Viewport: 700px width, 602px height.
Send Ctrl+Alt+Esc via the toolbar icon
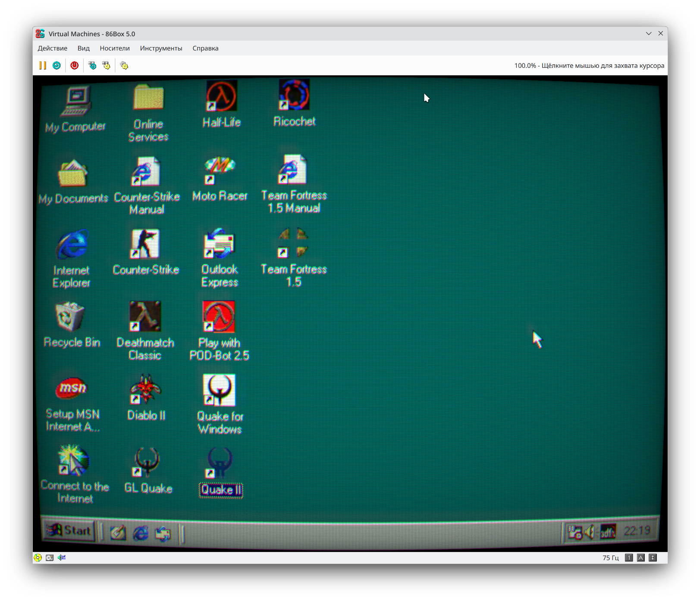click(x=106, y=66)
